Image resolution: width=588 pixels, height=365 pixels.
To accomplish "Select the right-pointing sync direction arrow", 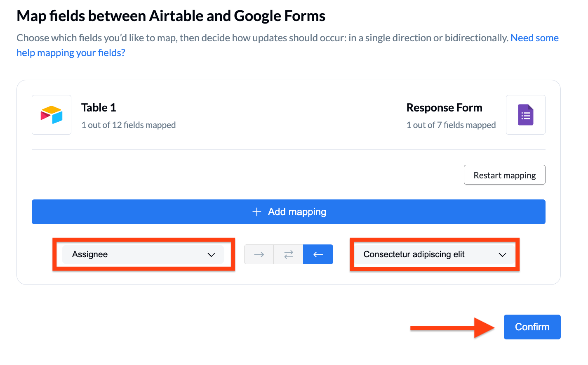I will pos(259,254).
